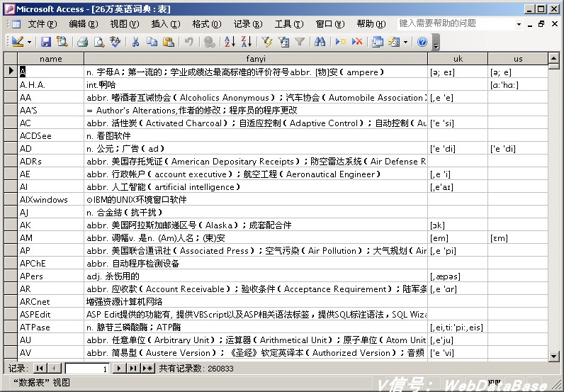The image size is (564, 392).
Task: Select the us column header
Action: coord(518,59)
